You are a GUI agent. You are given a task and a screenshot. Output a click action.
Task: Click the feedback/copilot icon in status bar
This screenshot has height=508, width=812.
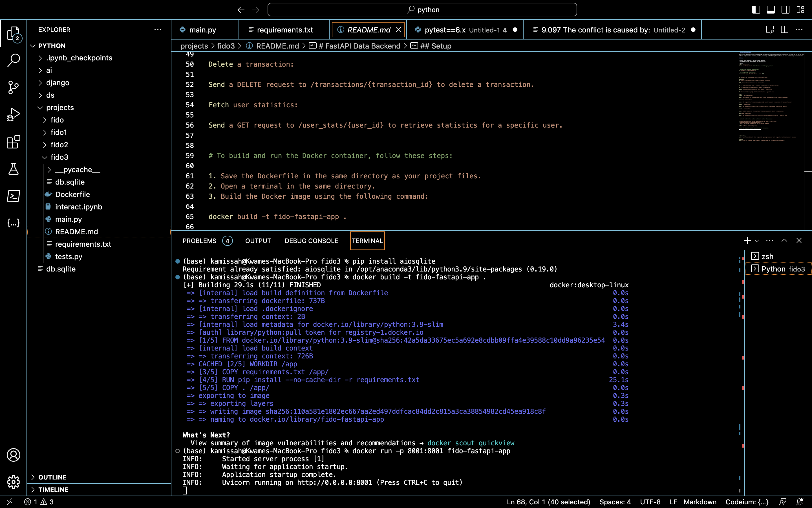pos(783,502)
